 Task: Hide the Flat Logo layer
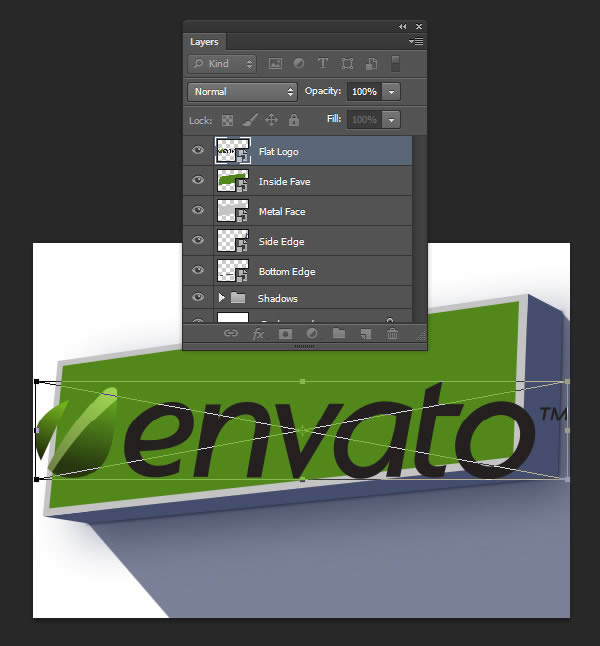click(198, 150)
